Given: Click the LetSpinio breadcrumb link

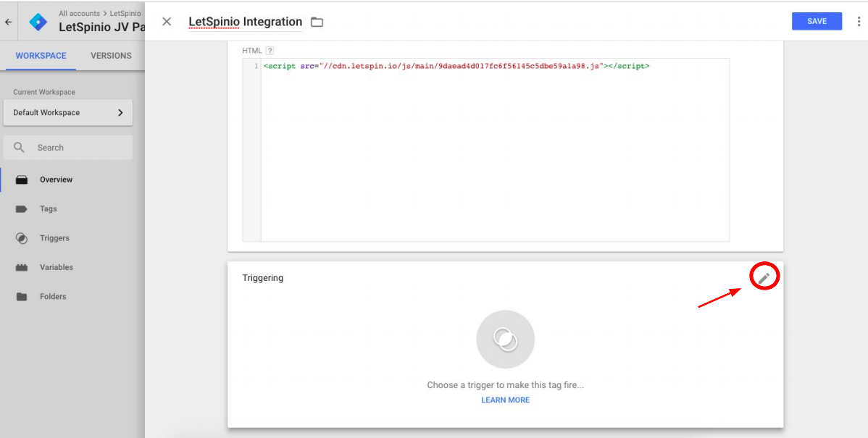Looking at the screenshot, I should pyautogui.click(x=125, y=13).
